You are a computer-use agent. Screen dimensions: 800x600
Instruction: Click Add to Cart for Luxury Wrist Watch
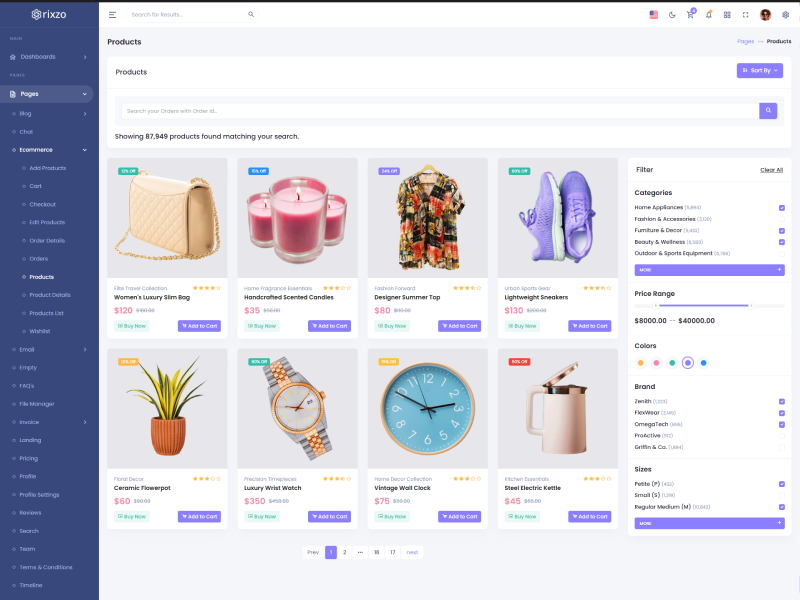329,517
